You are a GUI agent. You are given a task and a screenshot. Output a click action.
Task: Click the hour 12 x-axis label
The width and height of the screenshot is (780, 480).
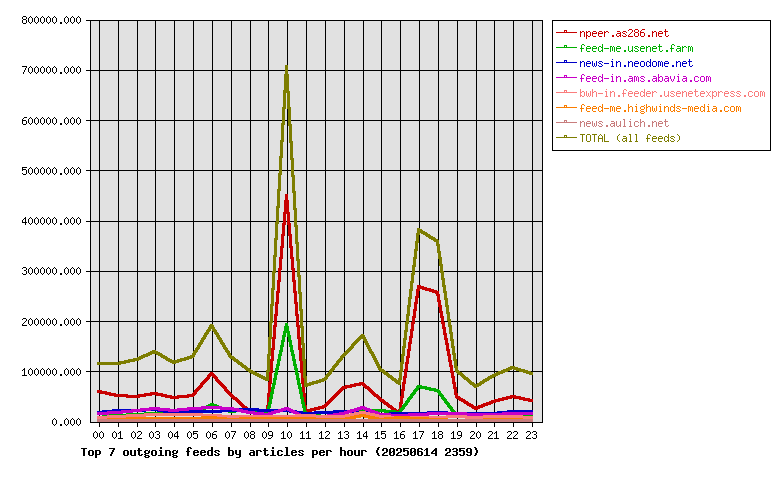324,435
